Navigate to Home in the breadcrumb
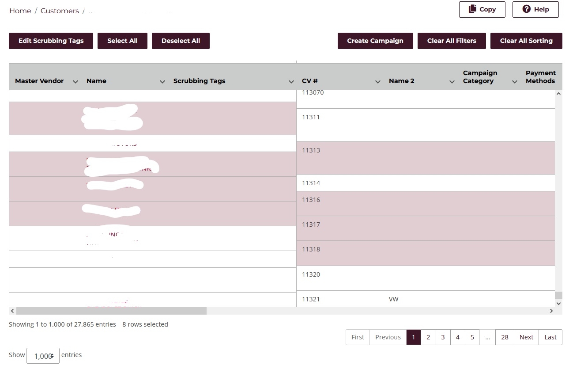Viewport: 588px width, 388px height. 20,11
